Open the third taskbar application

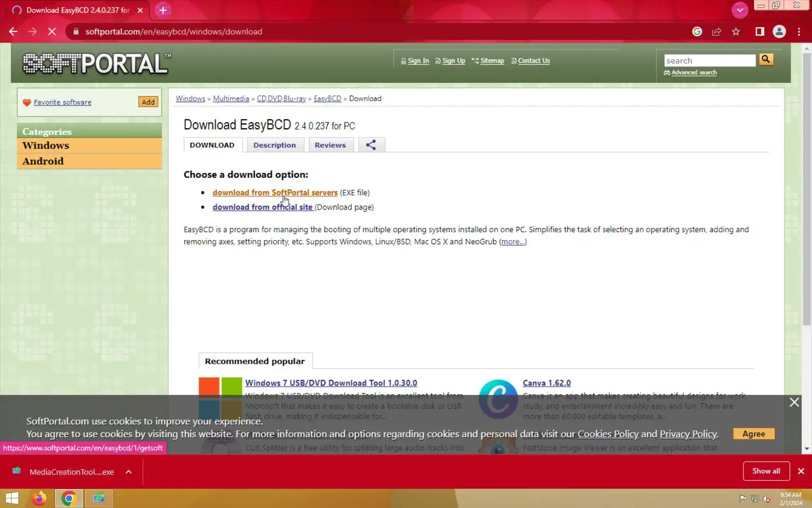[99, 498]
